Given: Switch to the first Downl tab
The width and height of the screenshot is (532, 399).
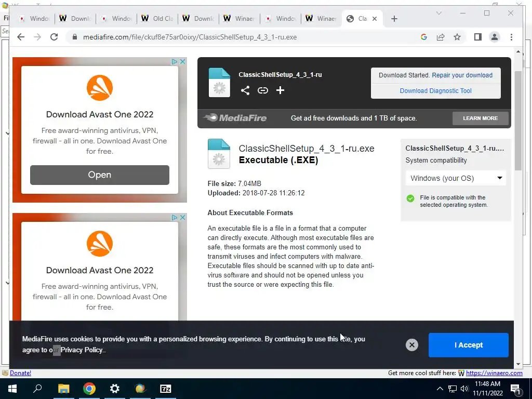Looking at the screenshot, I should (75, 19).
